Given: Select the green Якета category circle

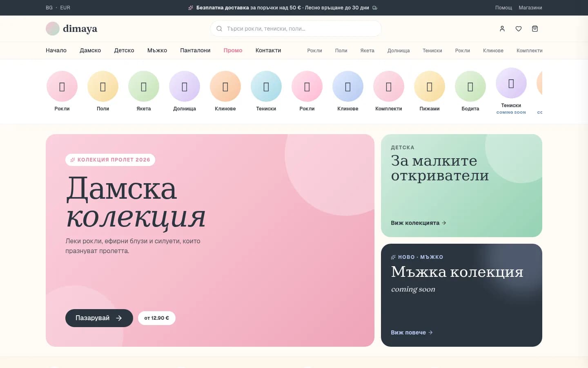Looking at the screenshot, I should [144, 86].
